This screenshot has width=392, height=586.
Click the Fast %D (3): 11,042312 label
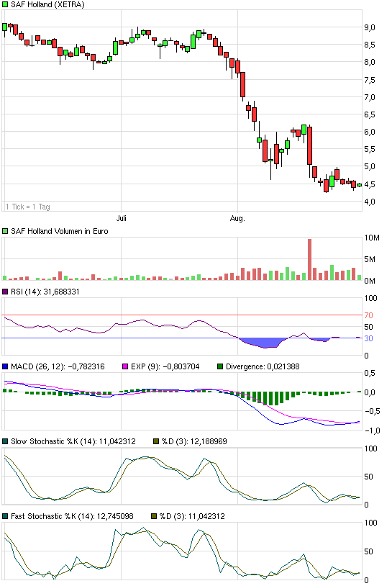[x=192, y=516]
